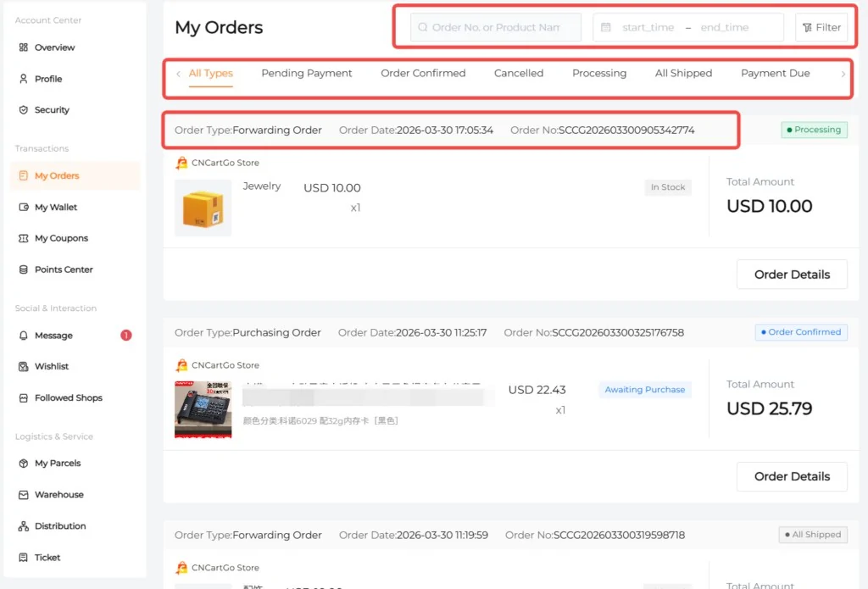Click the Security shield icon
Viewport: 868px width, 589px height.
pyautogui.click(x=23, y=109)
